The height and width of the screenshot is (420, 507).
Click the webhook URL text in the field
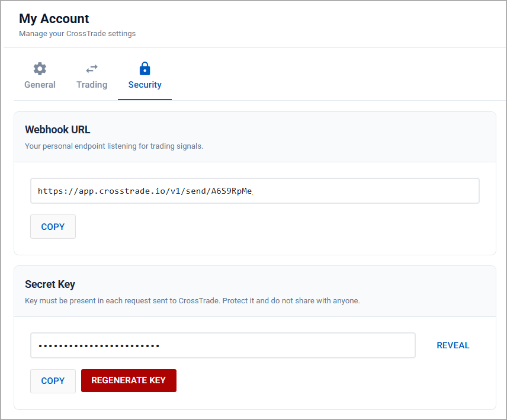pyautogui.click(x=145, y=191)
